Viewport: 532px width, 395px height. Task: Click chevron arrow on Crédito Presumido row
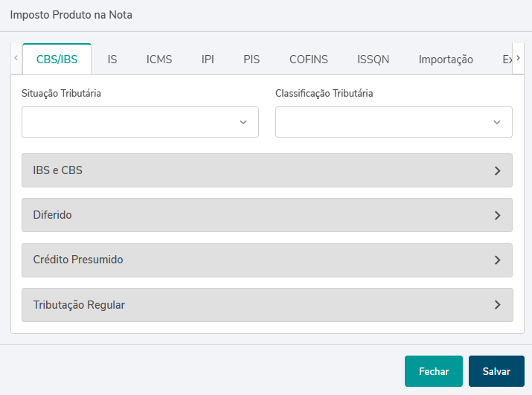(497, 260)
